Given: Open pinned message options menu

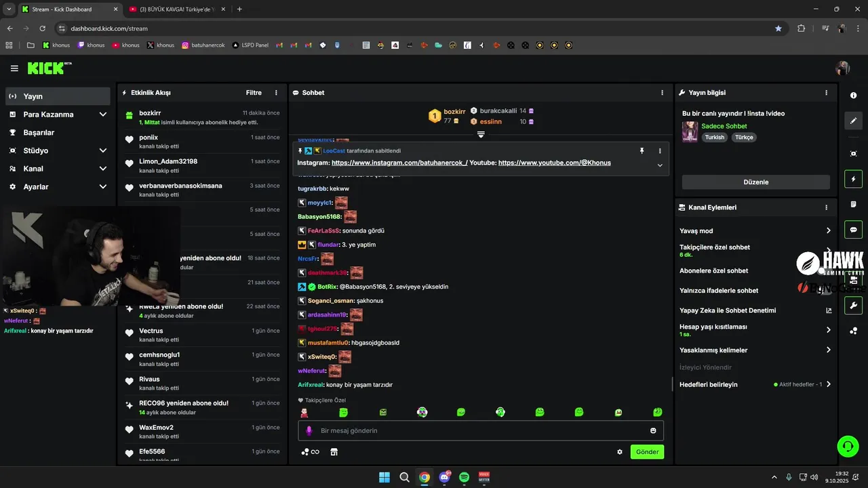Looking at the screenshot, I should coord(660,151).
